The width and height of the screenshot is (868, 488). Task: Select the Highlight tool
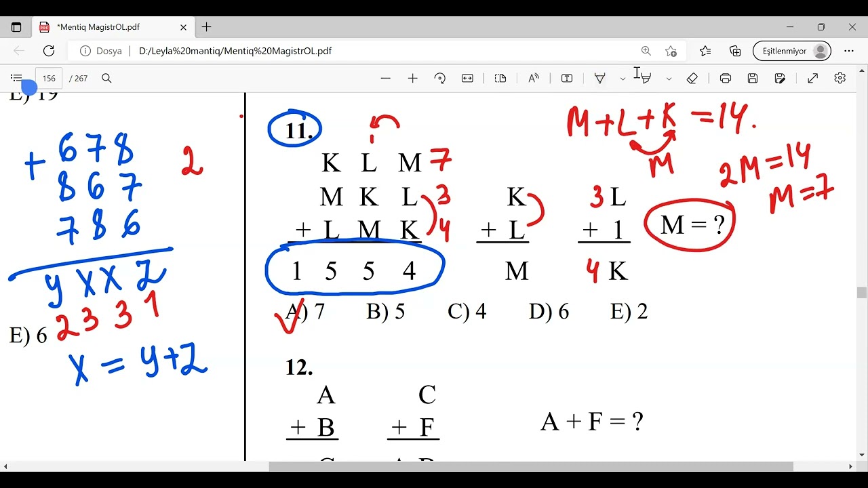(x=646, y=79)
